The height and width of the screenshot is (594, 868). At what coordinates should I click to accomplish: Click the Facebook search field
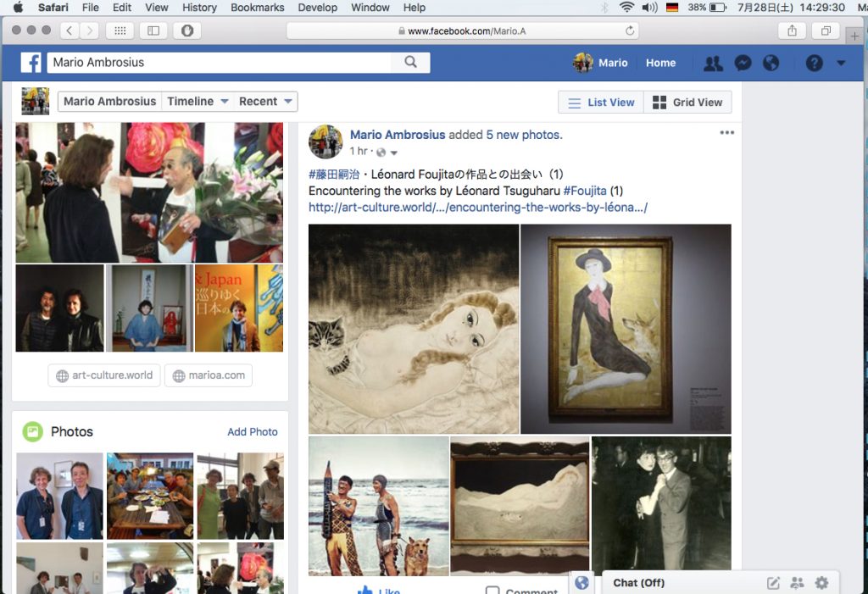coord(220,62)
